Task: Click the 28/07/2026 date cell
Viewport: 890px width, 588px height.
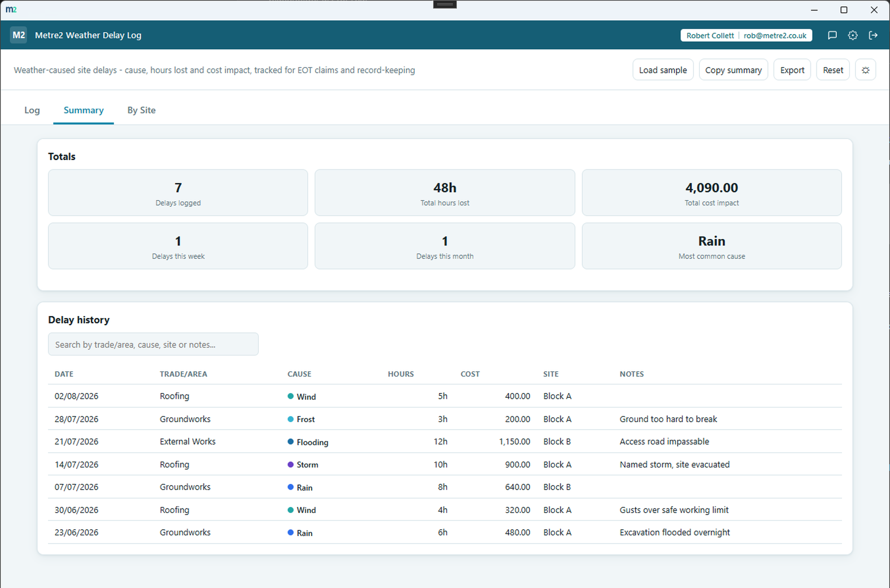Action: point(77,419)
